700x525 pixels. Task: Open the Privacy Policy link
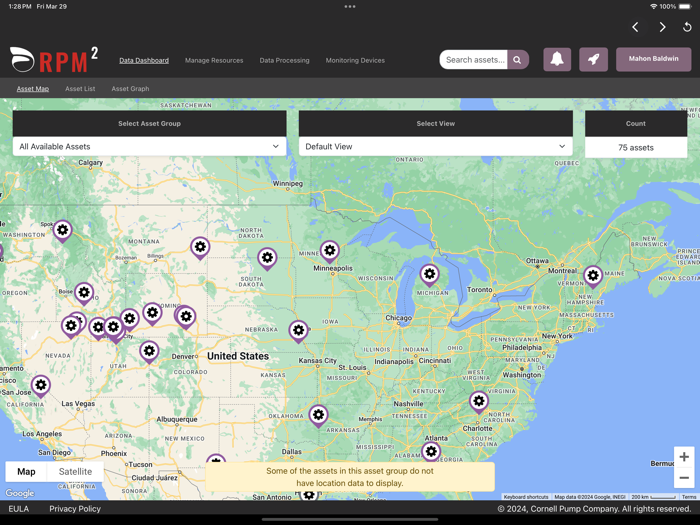[x=75, y=509]
